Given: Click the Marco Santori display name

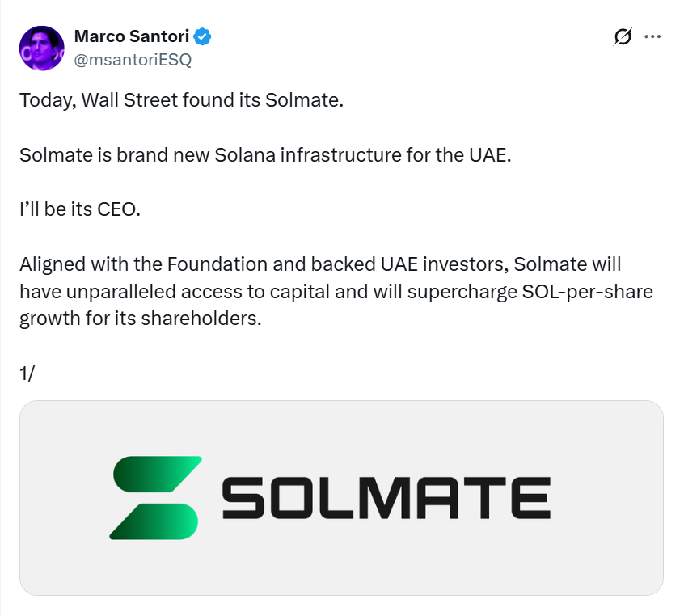Looking at the screenshot, I should 132,36.
